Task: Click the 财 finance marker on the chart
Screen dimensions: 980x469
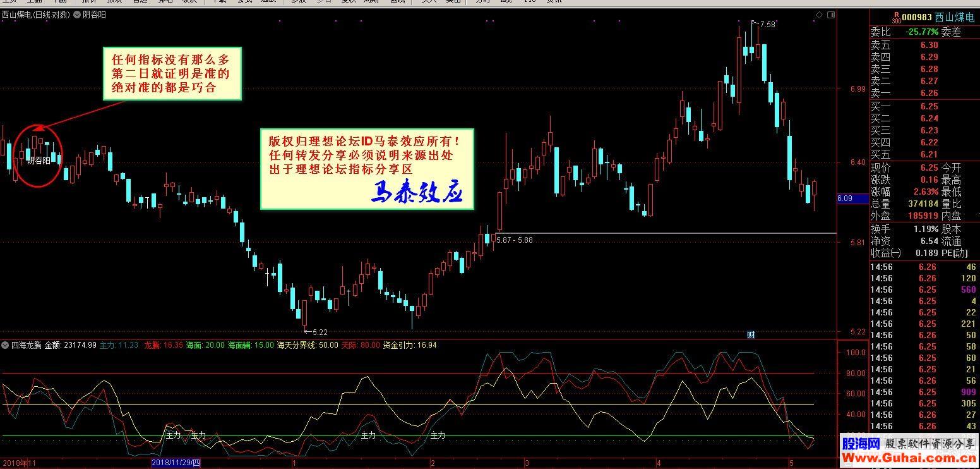Action: (x=751, y=334)
